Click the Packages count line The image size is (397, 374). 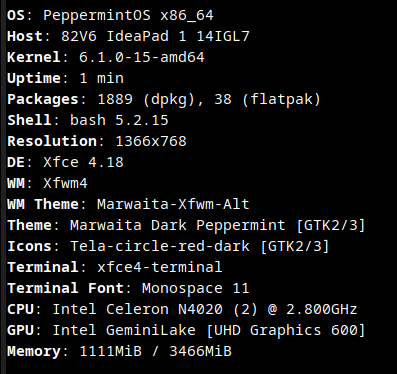tap(164, 99)
